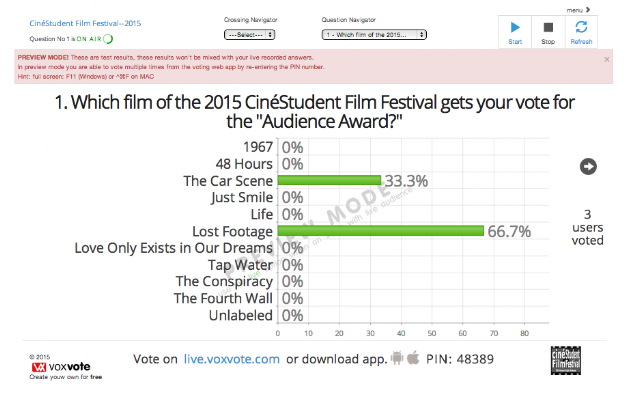The image size is (640, 410).
Task: Click The Car Scene green bar
Action: (329, 180)
